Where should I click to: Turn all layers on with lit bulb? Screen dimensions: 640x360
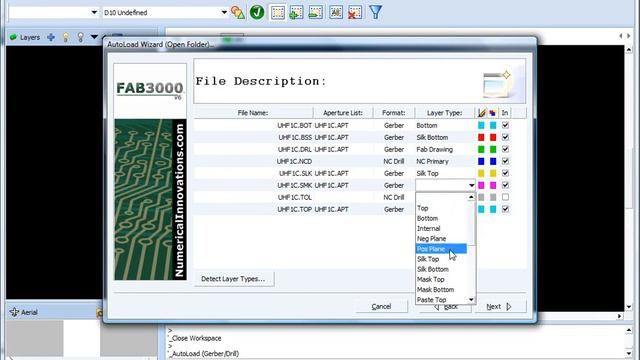66,37
